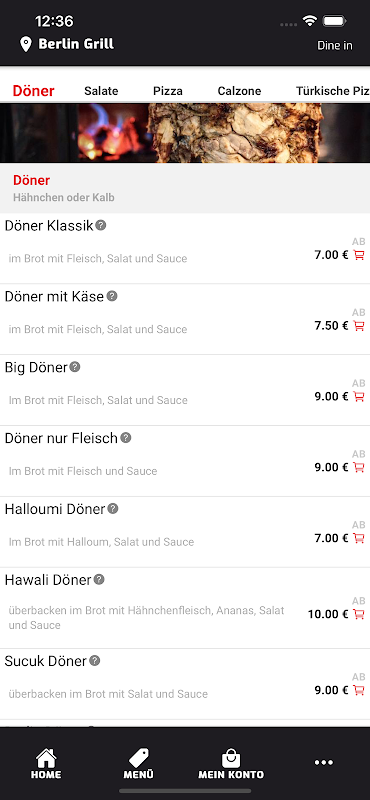Add Hawali Döner to cart
370x800 pixels.
click(359, 614)
